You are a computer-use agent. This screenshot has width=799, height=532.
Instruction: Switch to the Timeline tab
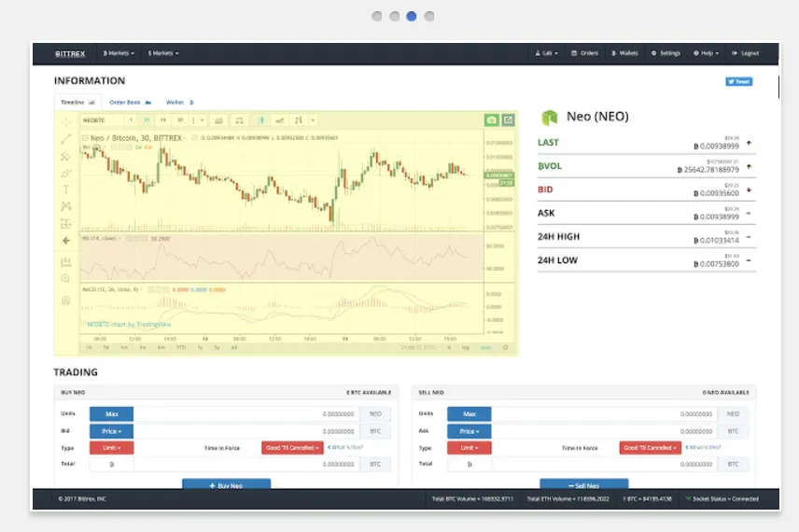[x=77, y=103]
